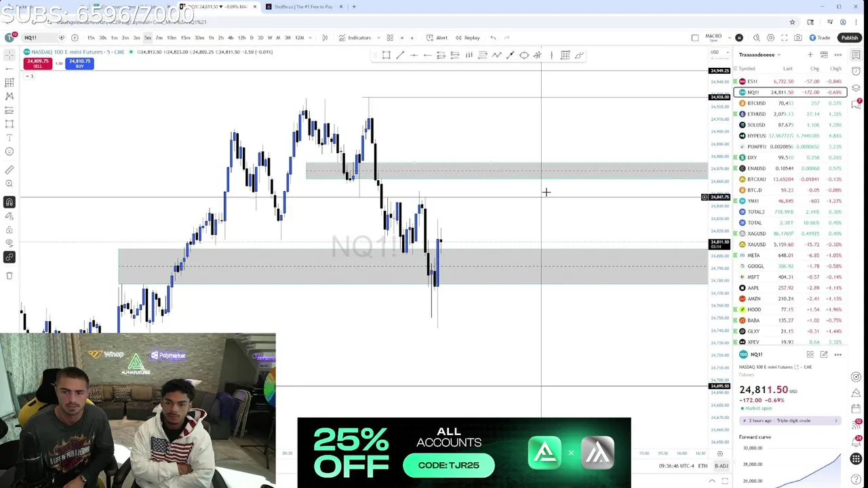868x488 pixels.
Task: Open watchlist advanced view icon
Action: (x=824, y=54)
